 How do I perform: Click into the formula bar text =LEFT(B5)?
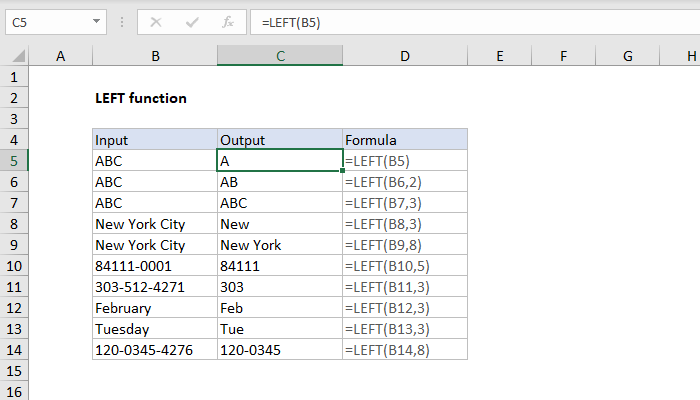pos(450,20)
